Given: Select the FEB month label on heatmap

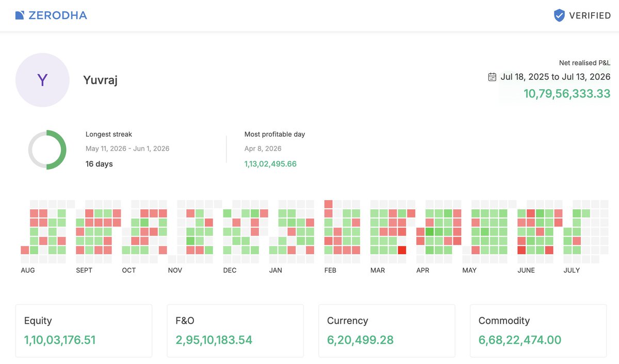Looking at the screenshot, I should tap(330, 270).
